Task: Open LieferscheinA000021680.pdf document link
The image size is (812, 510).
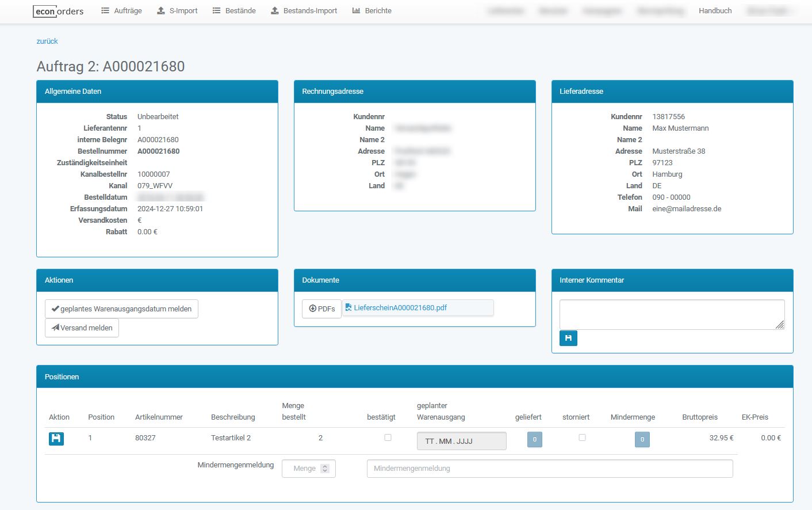Action: pyautogui.click(x=400, y=308)
